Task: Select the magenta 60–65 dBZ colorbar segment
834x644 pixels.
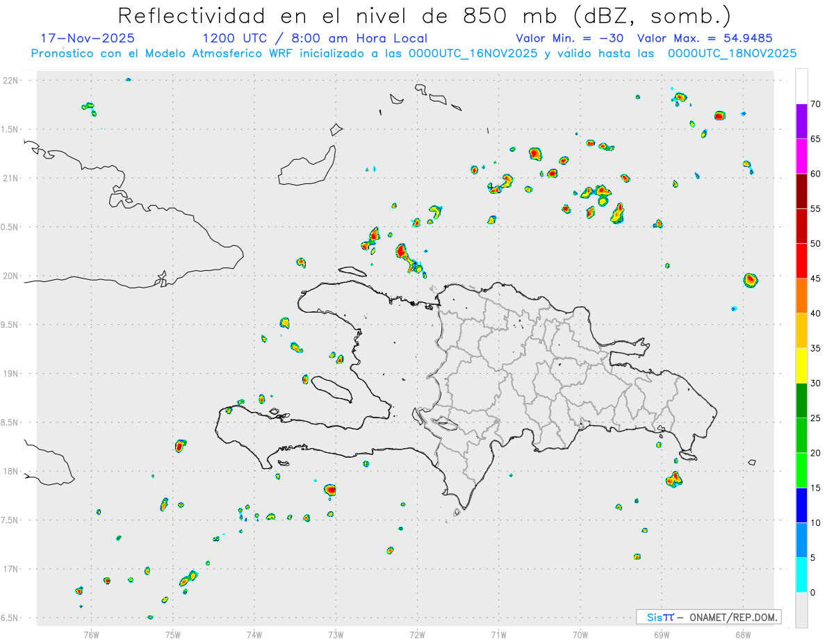Action: (801, 156)
